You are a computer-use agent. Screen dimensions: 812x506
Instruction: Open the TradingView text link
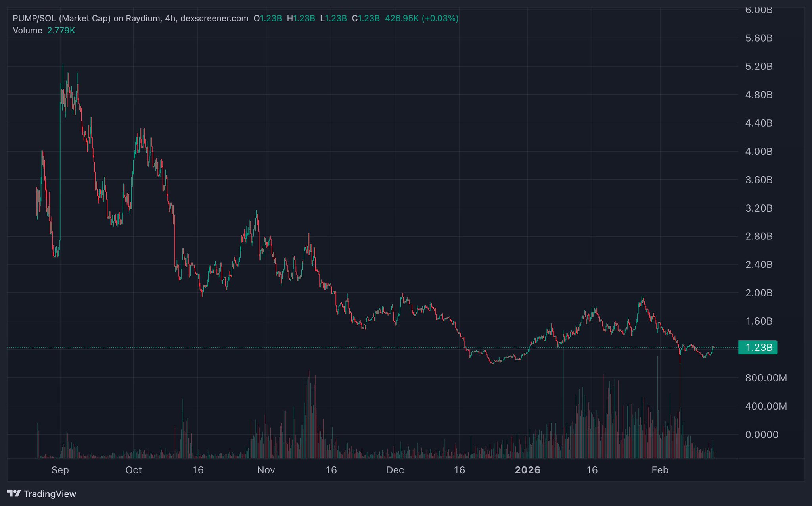click(x=50, y=494)
